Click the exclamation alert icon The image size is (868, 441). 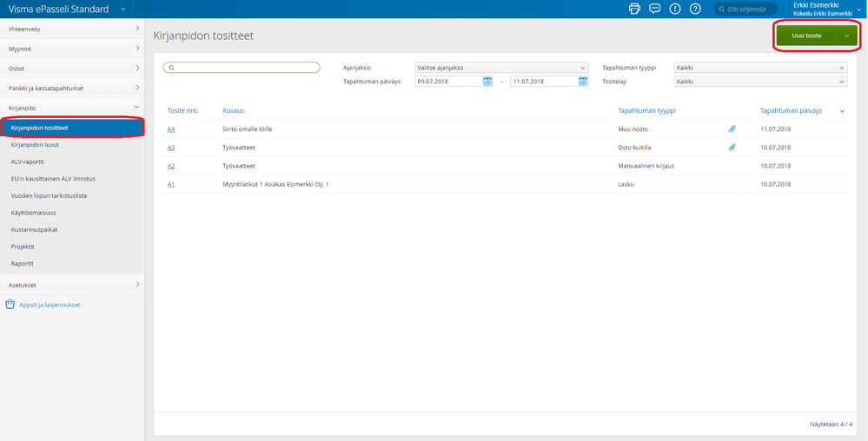pyautogui.click(x=675, y=9)
